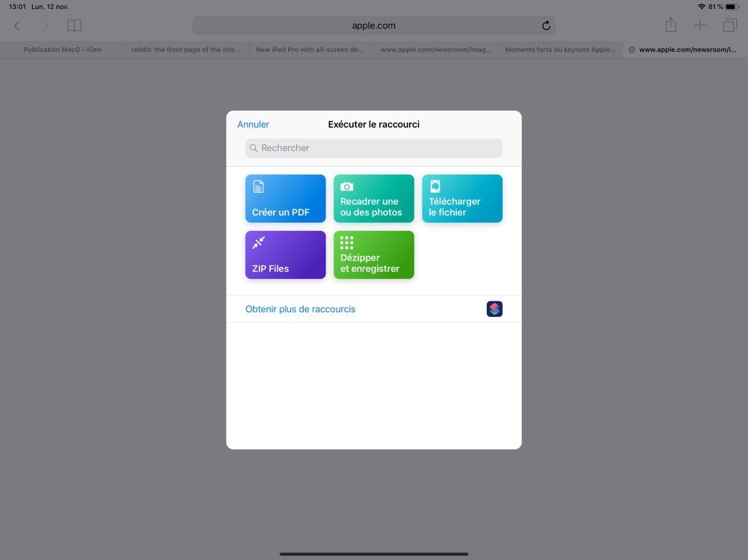The height and width of the screenshot is (560, 748).
Task: Show all tabs overview icon
Action: point(730,25)
